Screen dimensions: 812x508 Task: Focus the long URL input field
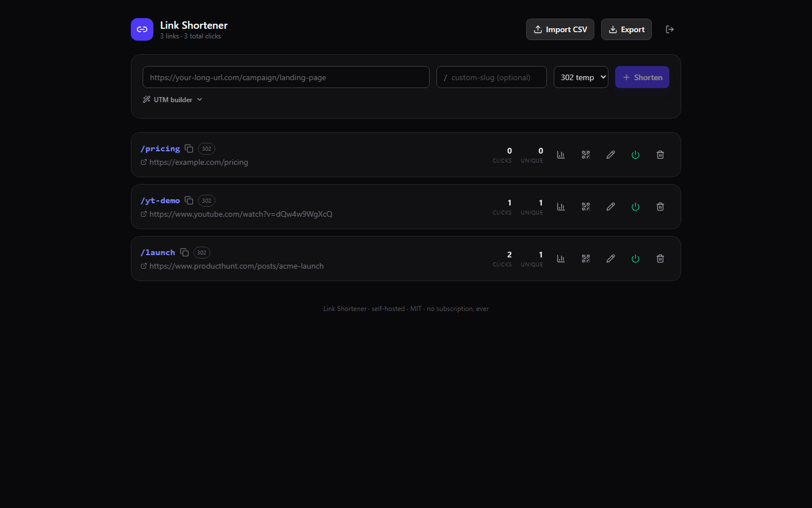tap(286, 77)
